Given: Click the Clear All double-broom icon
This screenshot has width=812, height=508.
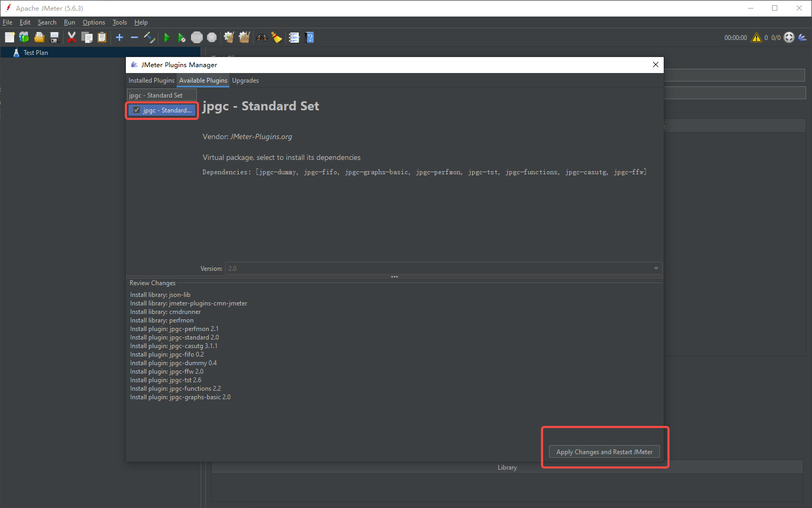Looking at the screenshot, I should coord(244,37).
